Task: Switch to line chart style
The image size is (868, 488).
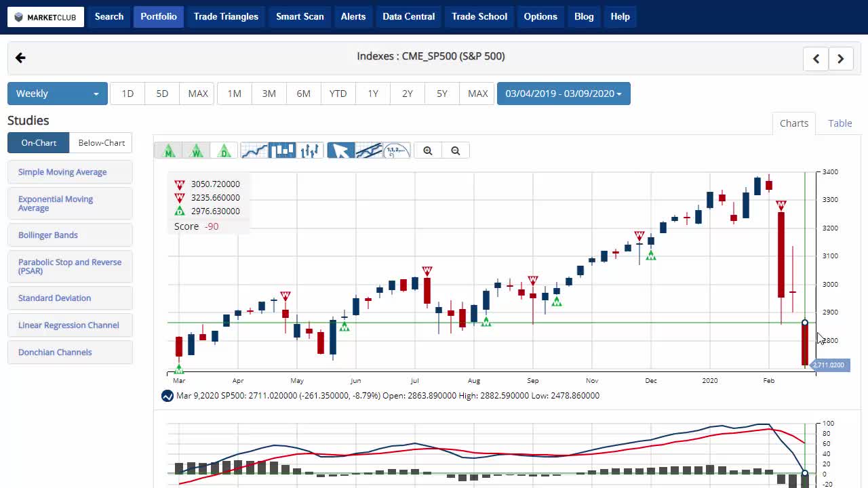Action: pyautogui.click(x=254, y=150)
